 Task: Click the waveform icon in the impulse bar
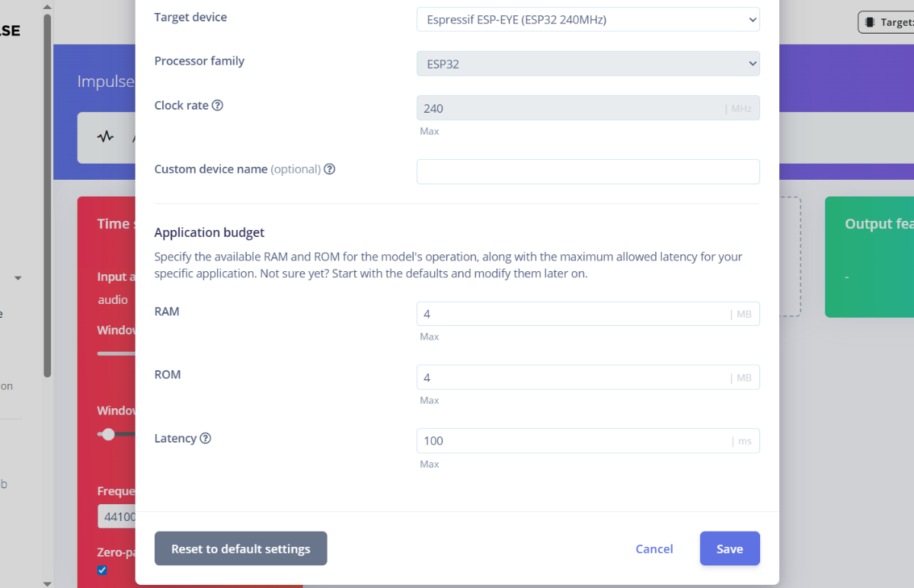pyautogui.click(x=105, y=137)
